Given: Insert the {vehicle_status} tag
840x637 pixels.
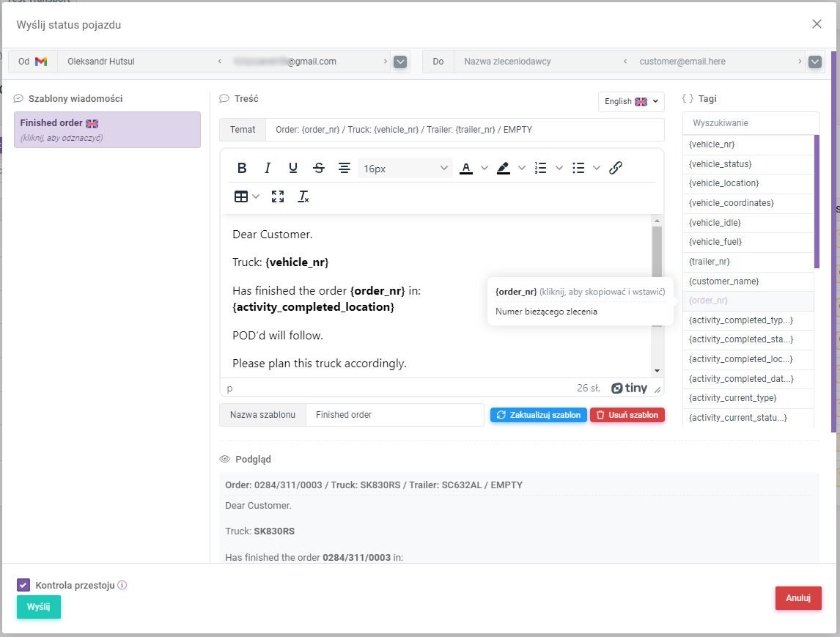Looking at the screenshot, I should 748,164.
